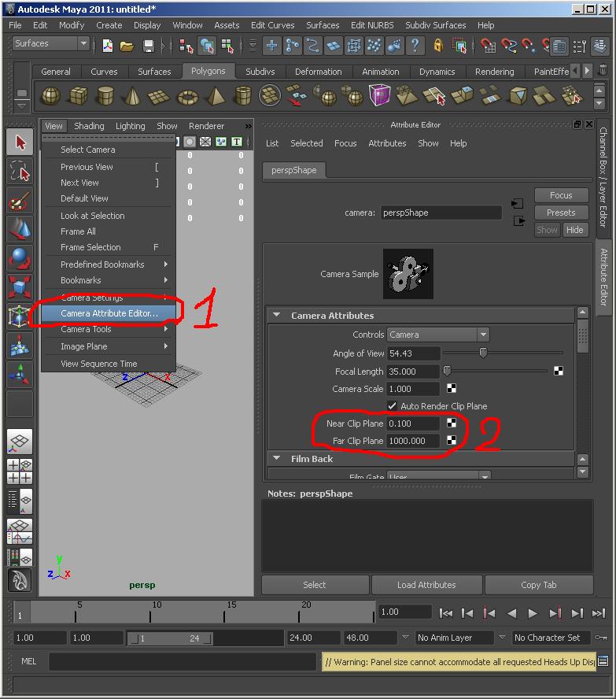The image size is (616, 699).
Task: Switch to the Dynamics shelf tab
Action: (x=437, y=72)
